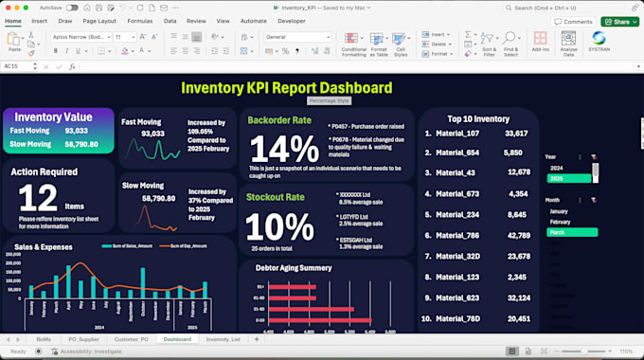Image resolution: width=644 pixels, height=360 pixels.
Task: Click the Merge & Center icon
Action: pos(244,51)
